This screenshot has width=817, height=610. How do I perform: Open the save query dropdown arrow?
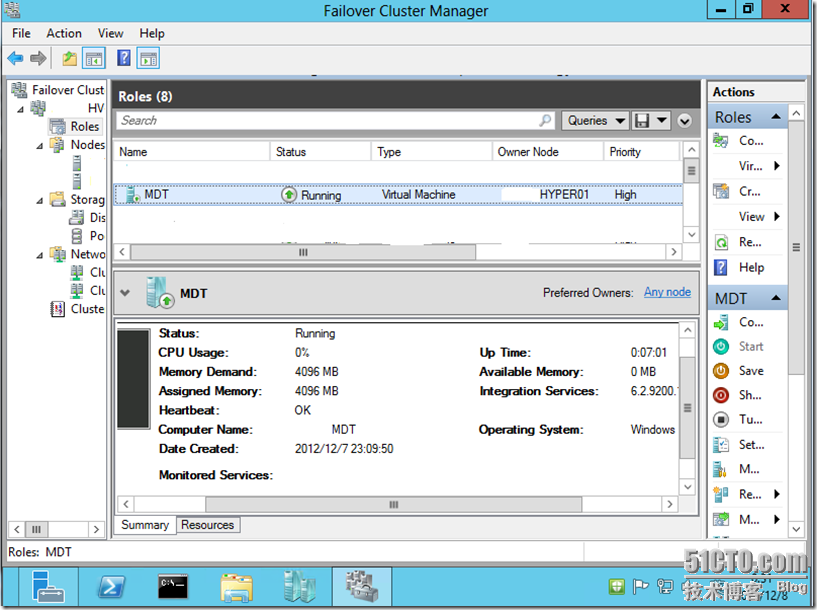(661, 121)
